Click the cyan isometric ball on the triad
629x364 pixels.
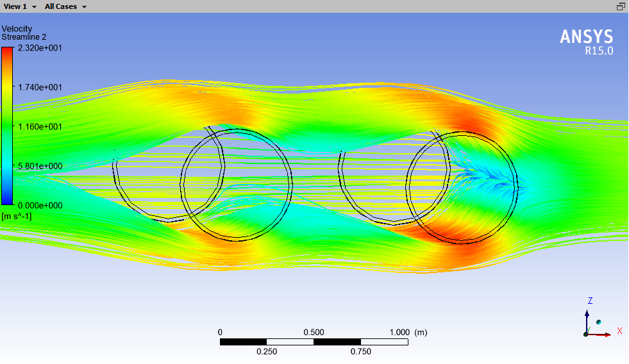[x=598, y=322]
